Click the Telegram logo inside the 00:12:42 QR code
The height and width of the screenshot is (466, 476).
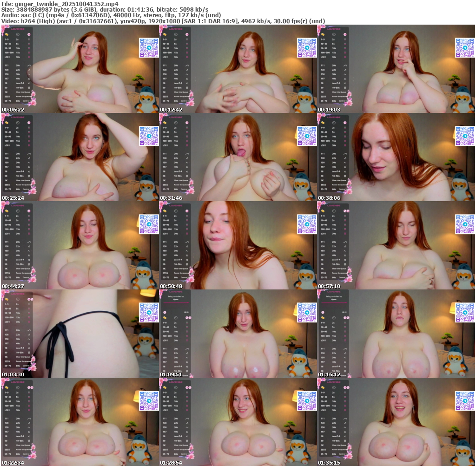[x=307, y=47]
